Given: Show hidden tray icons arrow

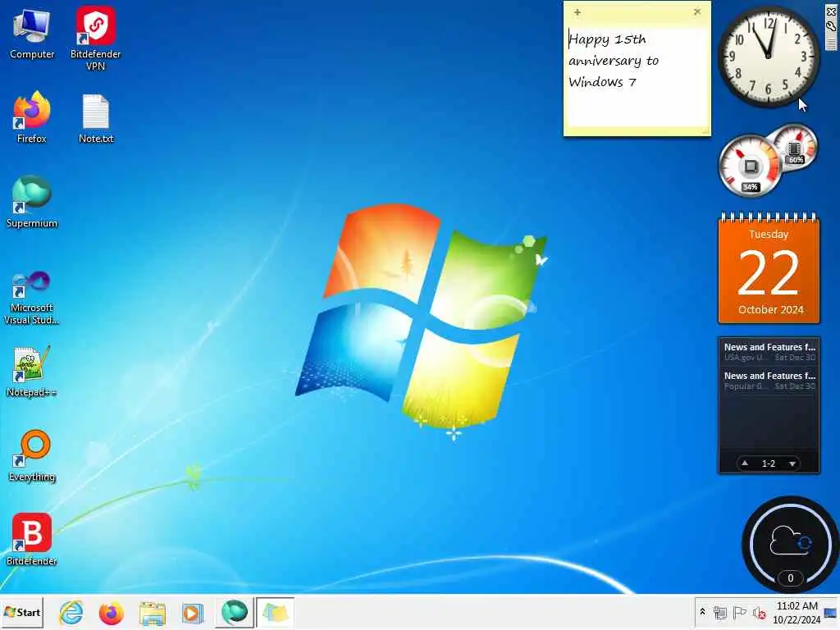Looking at the screenshot, I should [x=702, y=612].
